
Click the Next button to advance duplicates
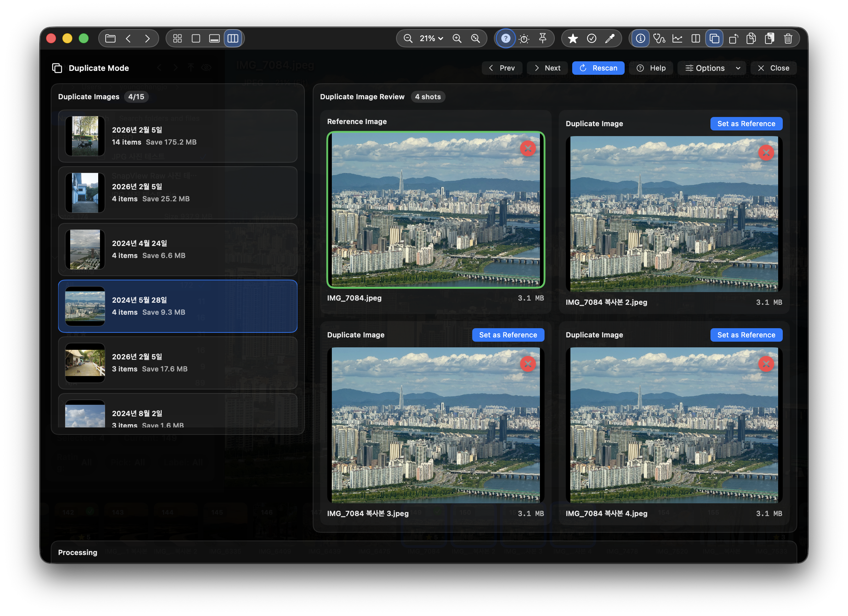pyautogui.click(x=547, y=68)
